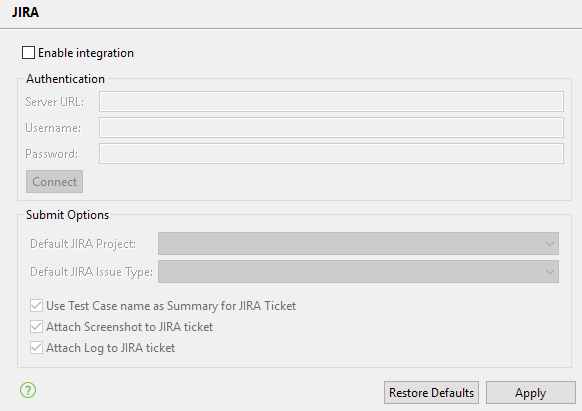This screenshot has width=582, height=411.
Task: Focus the Password input field
Action: [x=331, y=153]
